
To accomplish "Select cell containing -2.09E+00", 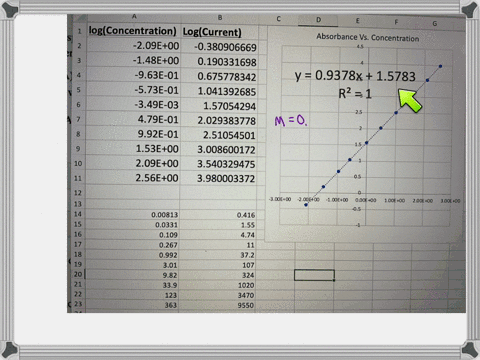I will (134, 46).
